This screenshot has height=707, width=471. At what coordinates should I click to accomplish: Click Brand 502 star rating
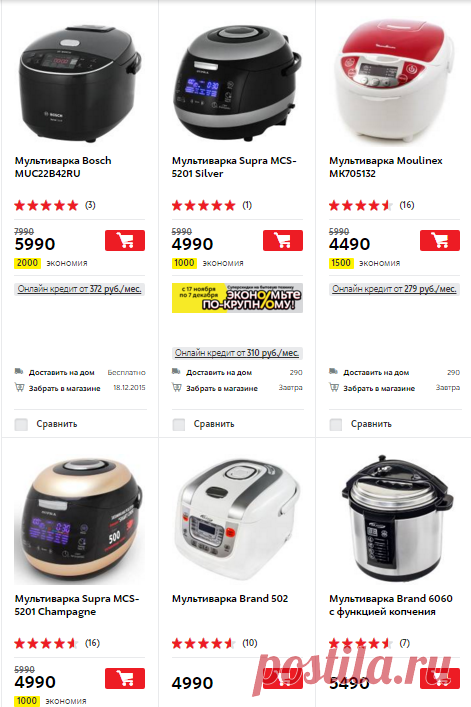coord(203,643)
